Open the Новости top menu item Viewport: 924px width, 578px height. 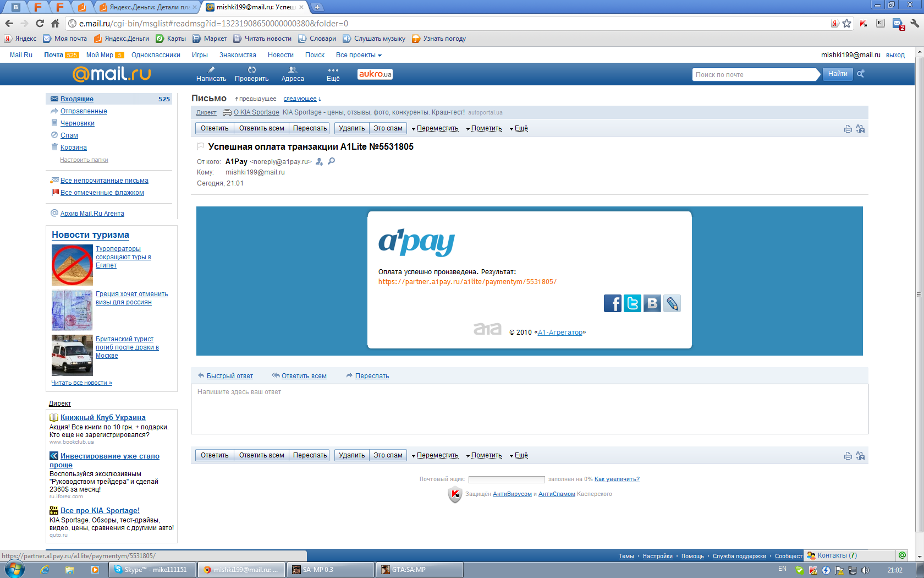[280, 55]
